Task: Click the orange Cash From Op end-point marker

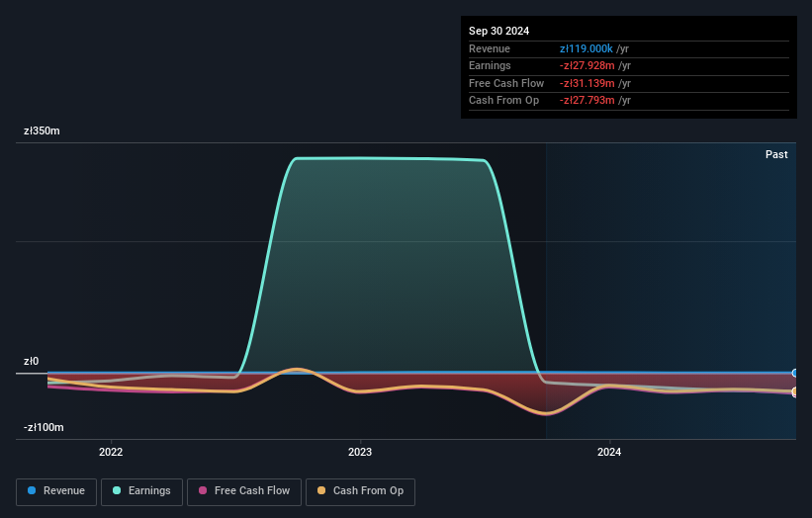Action: click(795, 391)
